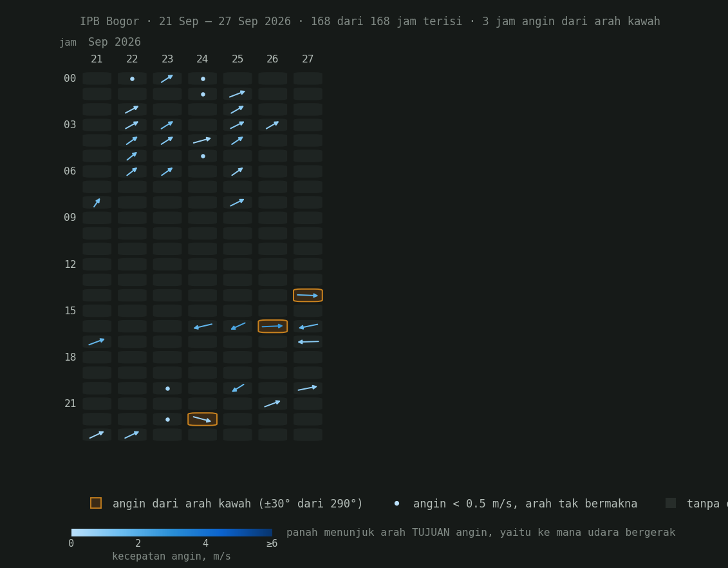Click the wind arrow for 21 Sep at hour 08

pos(97,202)
